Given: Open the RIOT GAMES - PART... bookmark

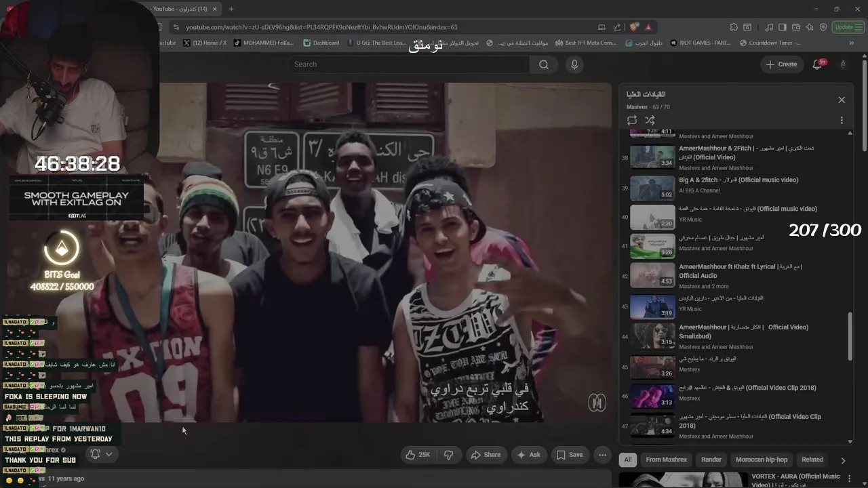Looking at the screenshot, I should click(701, 43).
